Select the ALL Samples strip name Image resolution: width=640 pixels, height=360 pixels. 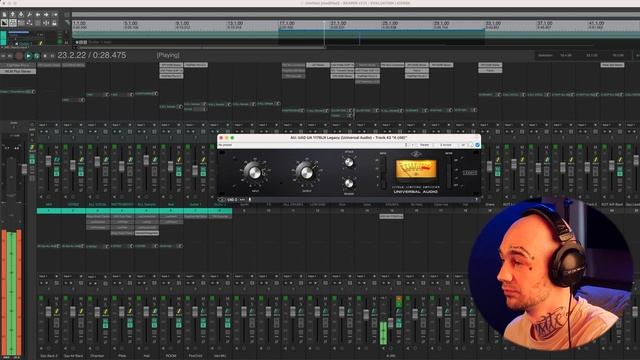(147, 204)
